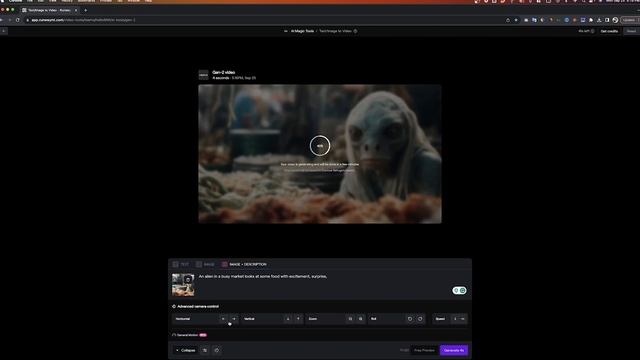640x360 pixels.
Task: Toggle the green switch beside the prompt
Action: tap(459, 290)
